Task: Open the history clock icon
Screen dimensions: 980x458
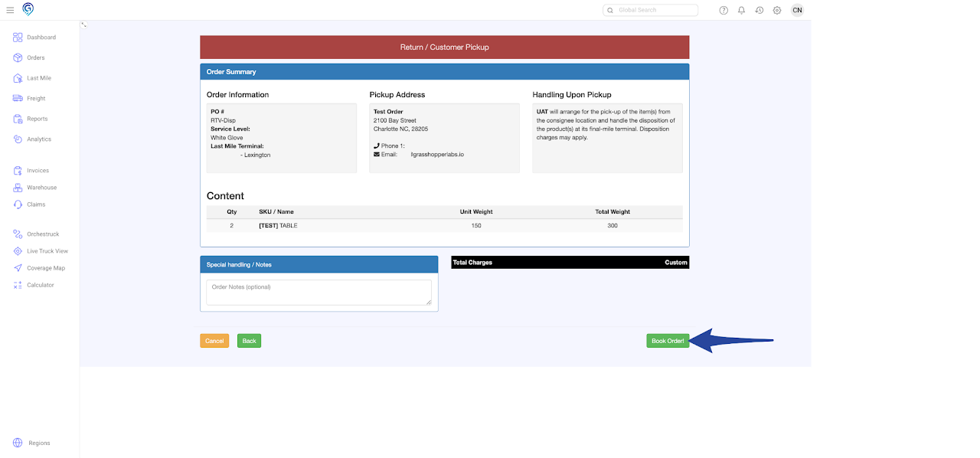Action: [x=759, y=10]
